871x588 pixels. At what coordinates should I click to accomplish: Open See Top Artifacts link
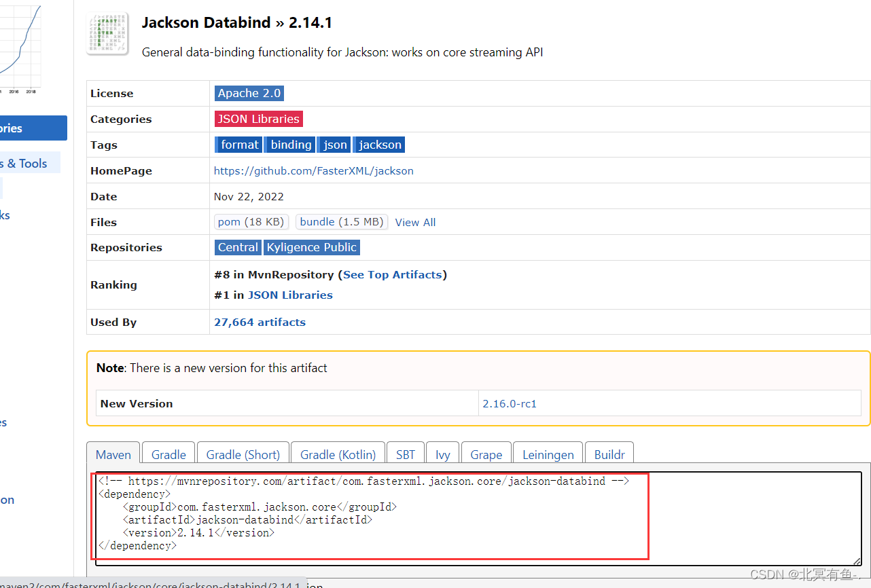click(393, 274)
